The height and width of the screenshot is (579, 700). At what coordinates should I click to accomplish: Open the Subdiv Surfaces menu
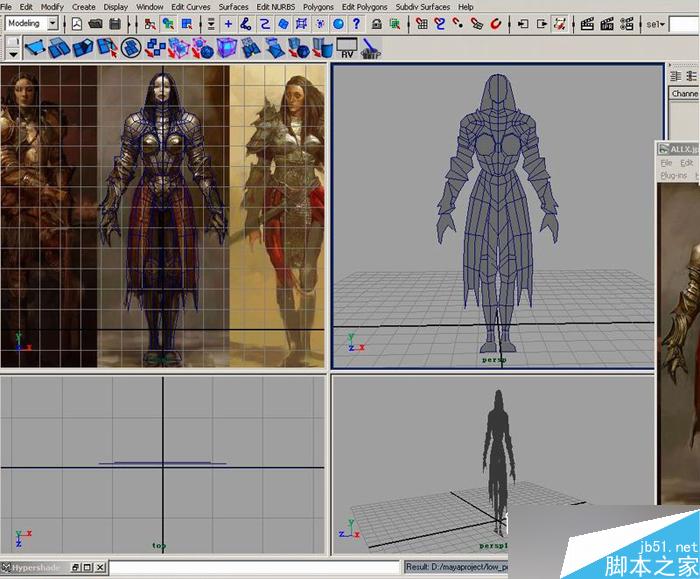(x=422, y=7)
